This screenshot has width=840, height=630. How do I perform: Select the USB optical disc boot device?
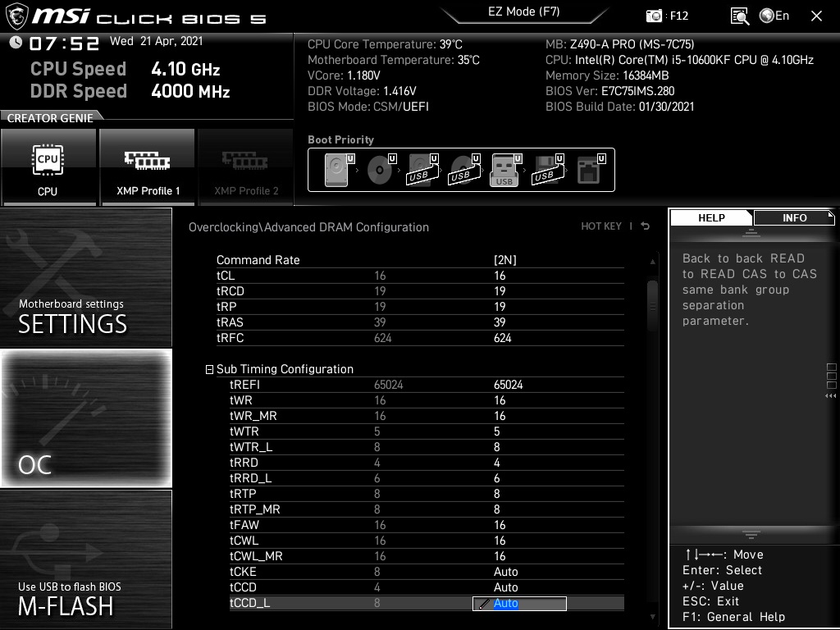click(x=465, y=170)
